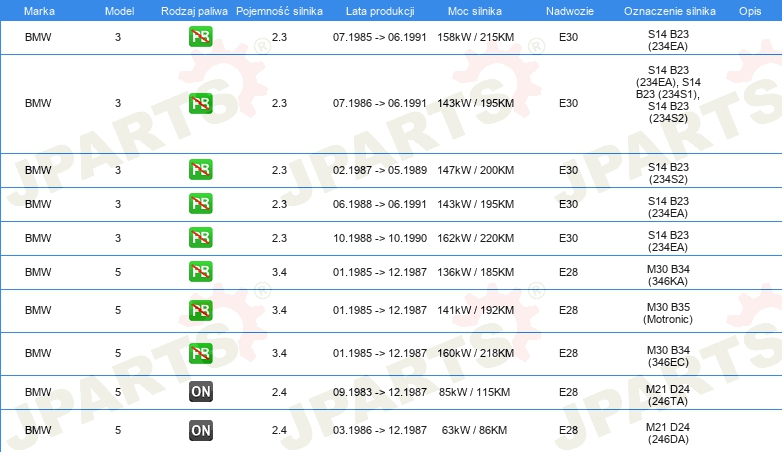Select the 160kW / 218KM power cell

tap(475, 353)
